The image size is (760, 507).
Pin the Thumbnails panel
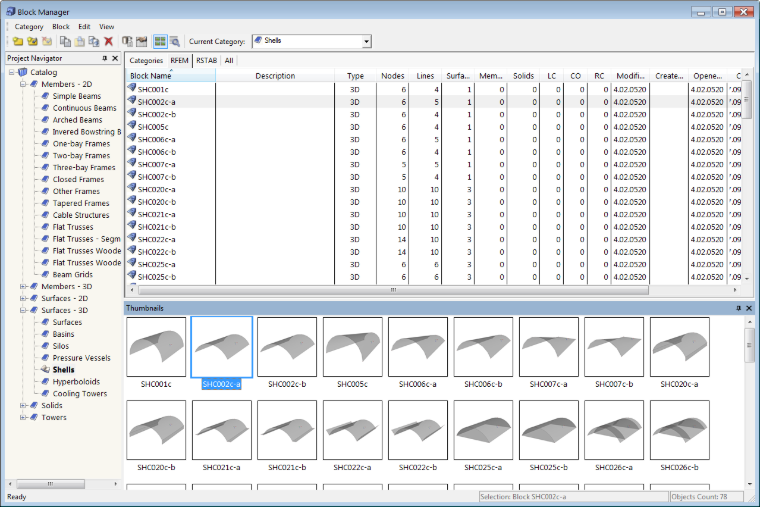[739, 308]
